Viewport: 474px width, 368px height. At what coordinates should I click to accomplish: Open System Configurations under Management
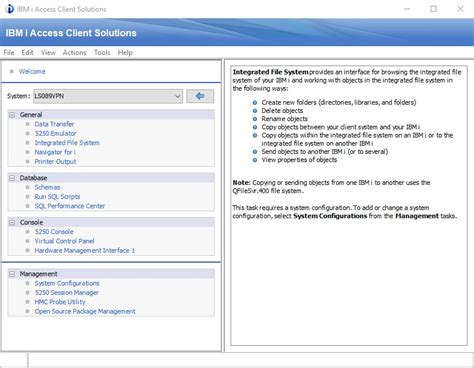[67, 283]
